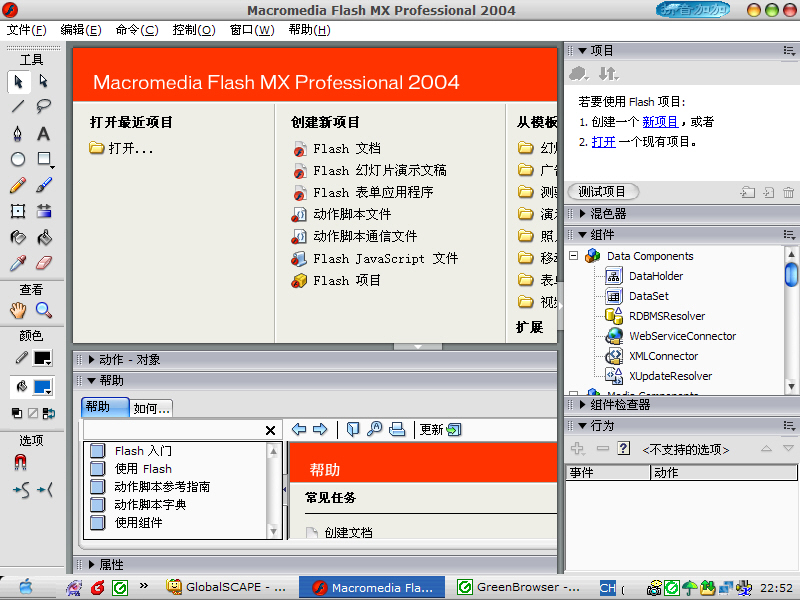Activate the Hand tool
Viewport: 800px width, 600px height.
tap(18, 310)
